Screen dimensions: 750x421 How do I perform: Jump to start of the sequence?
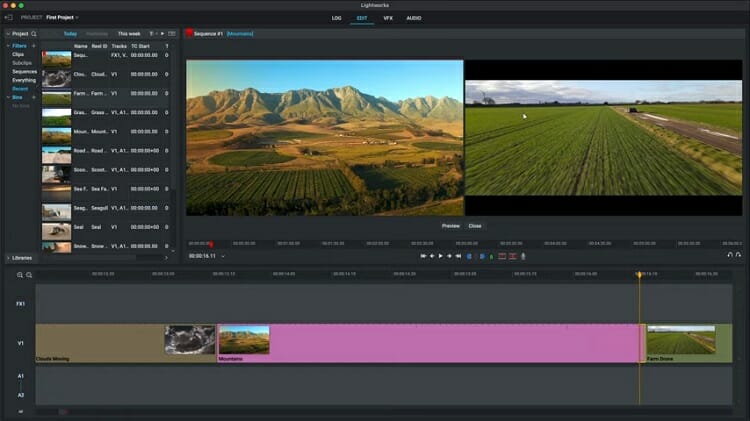[423, 256]
